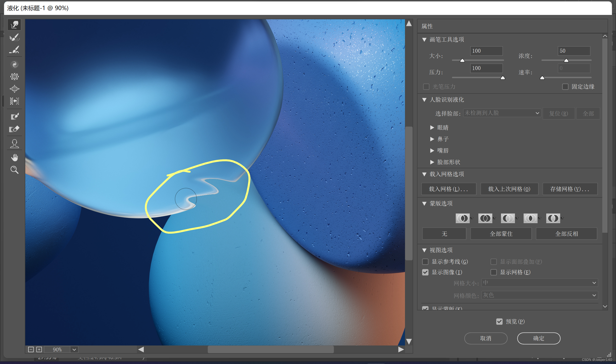This screenshot has width=616, height=364.
Task: Click the 载入上次网格(O) button
Action: pyautogui.click(x=509, y=189)
